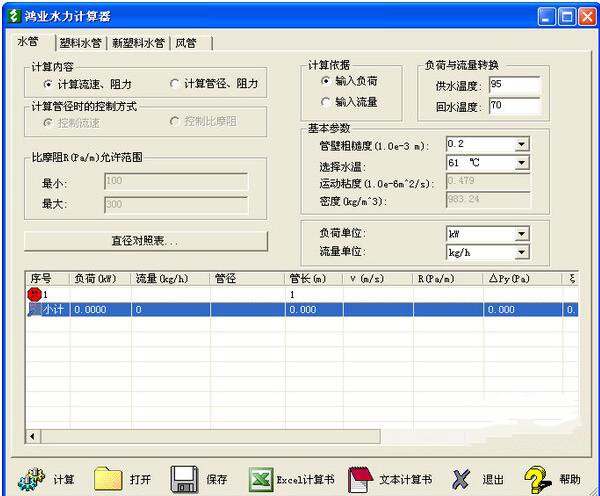Generate report via 文本计算书 icon

pyautogui.click(x=360, y=478)
